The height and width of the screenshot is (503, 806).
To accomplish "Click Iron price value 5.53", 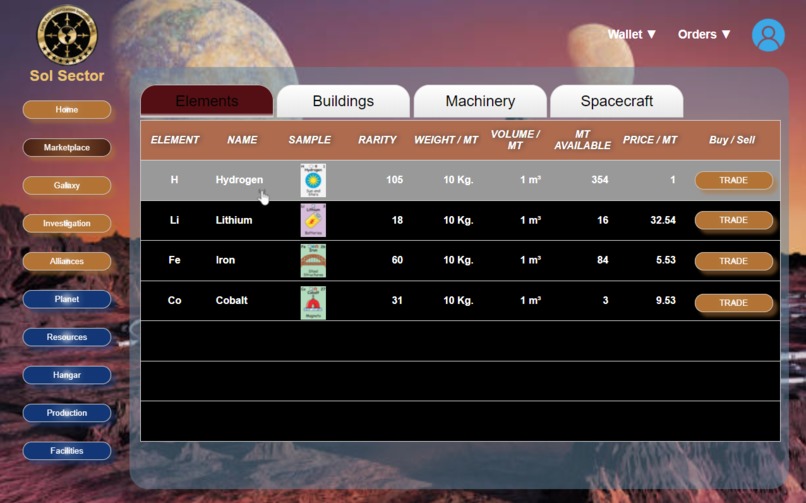I will point(666,260).
